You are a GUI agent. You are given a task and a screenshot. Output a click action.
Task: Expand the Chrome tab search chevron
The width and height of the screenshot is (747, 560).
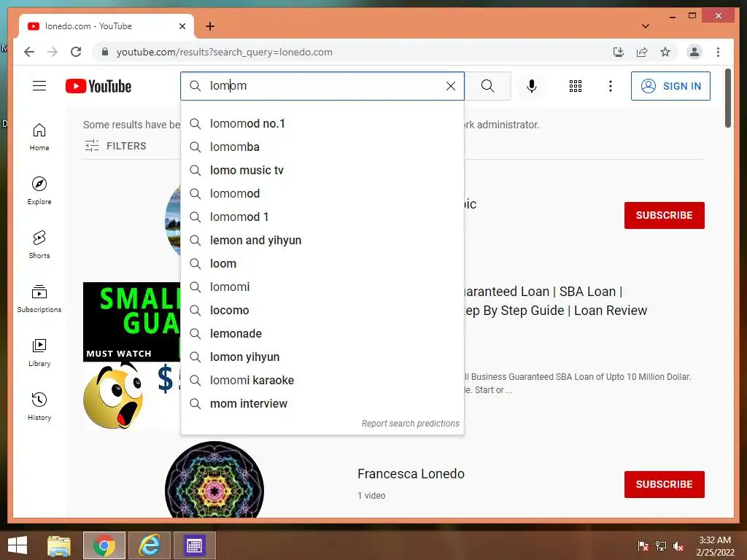pyautogui.click(x=645, y=26)
